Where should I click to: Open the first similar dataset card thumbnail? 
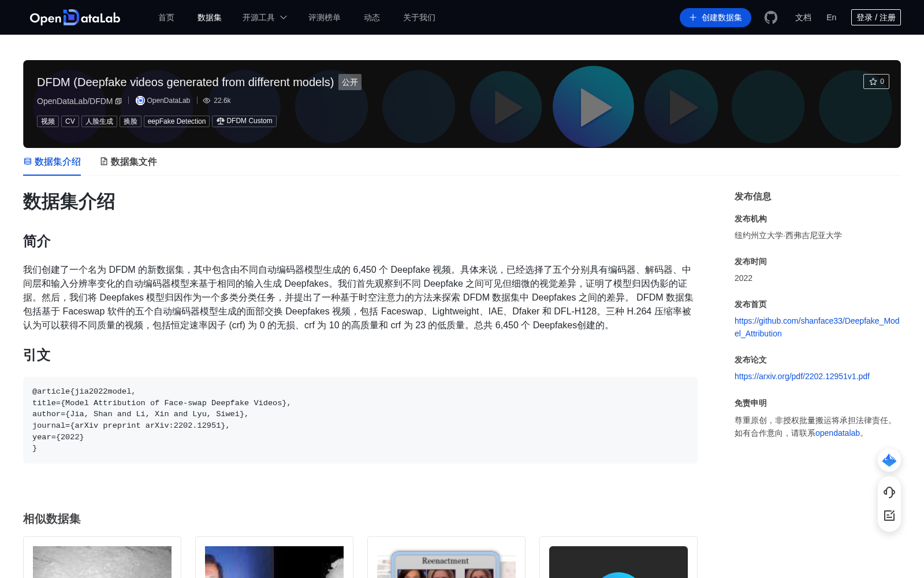(102, 562)
